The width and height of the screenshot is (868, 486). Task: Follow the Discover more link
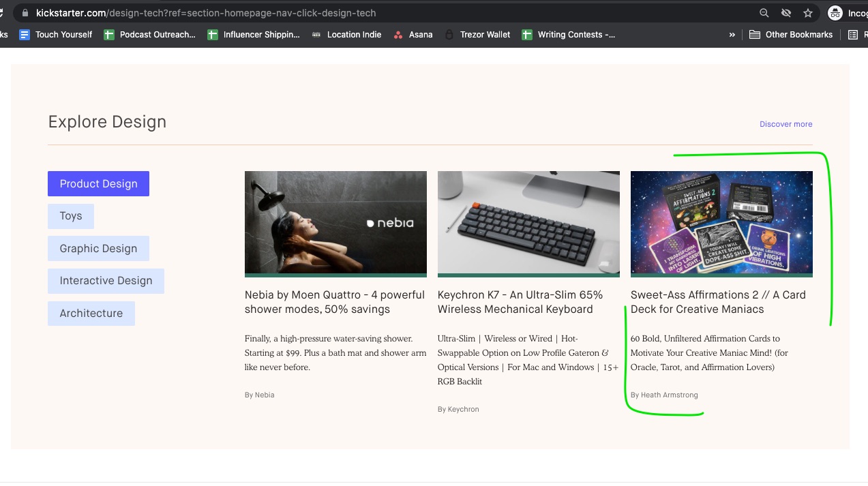tap(786, 124)
